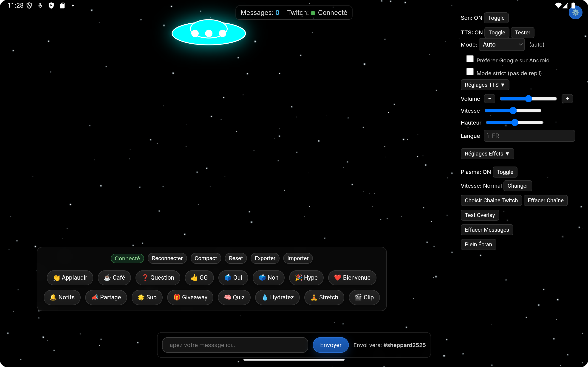588x367 pixels.
Task: Collapse the Réglages TTS section
Action: tap(484, 85)
